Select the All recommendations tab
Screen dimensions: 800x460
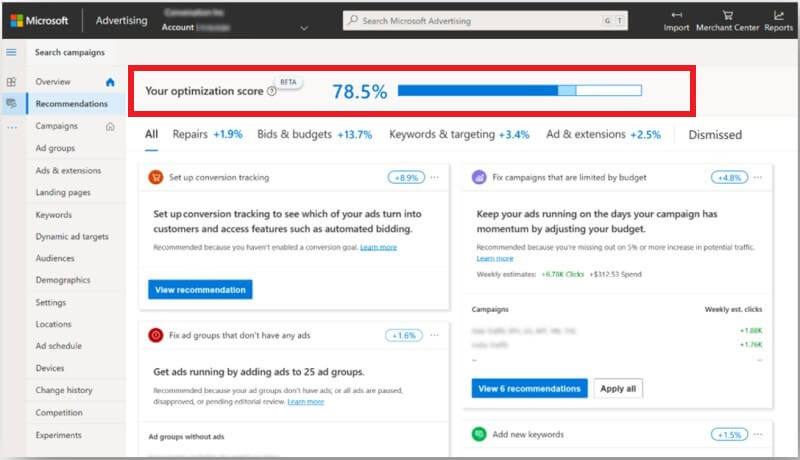pyautogui.click(x=152, y=134)
